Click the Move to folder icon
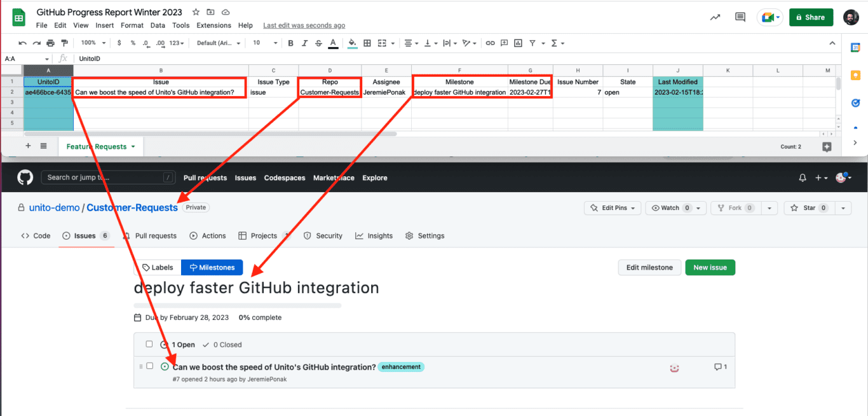 (x=210, y=12)
